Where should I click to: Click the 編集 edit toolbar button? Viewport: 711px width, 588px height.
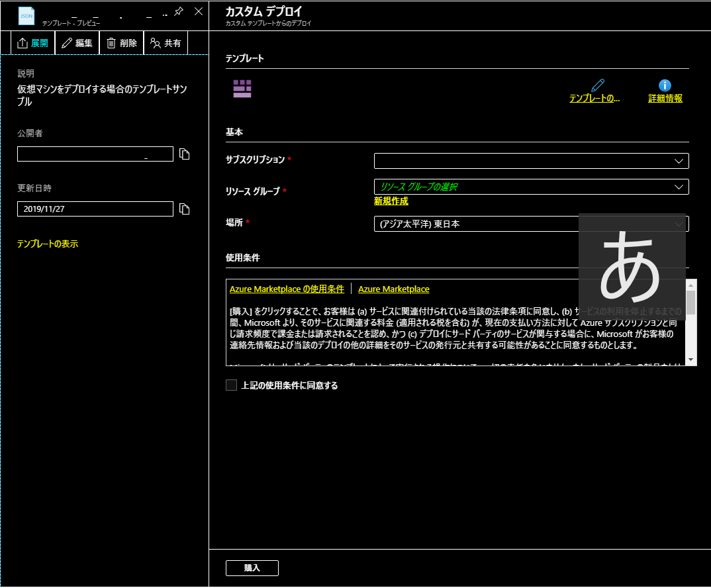(x=77, y=43)
